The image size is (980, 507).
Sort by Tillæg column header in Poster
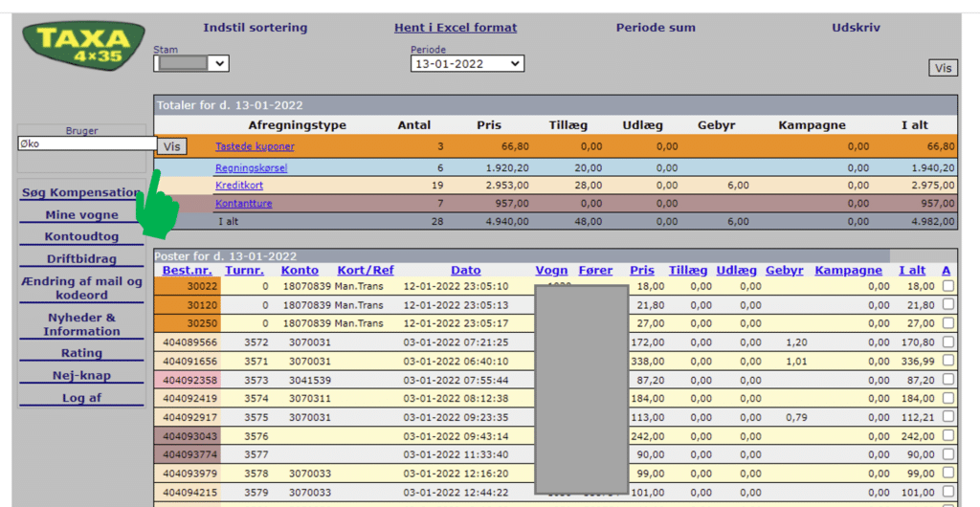688,271
